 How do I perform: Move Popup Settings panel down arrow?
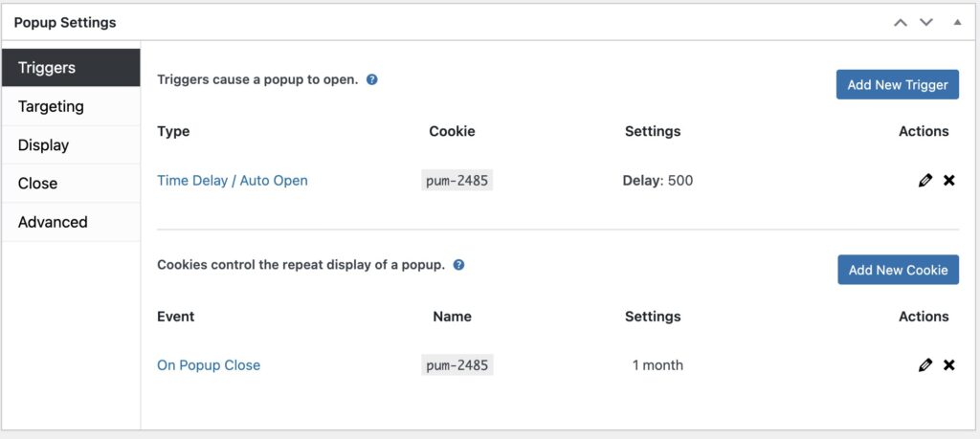(x=926, y=23)
